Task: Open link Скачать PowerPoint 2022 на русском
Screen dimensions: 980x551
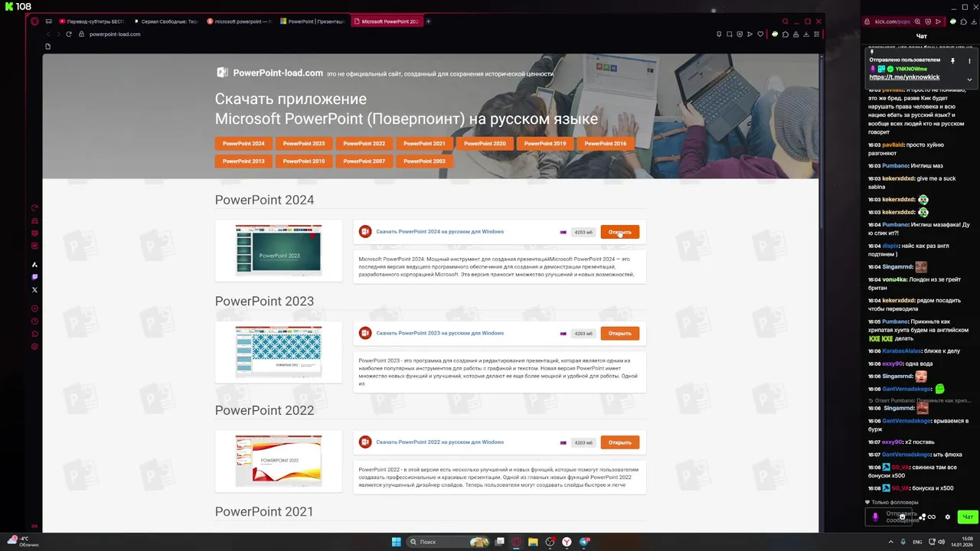Action: point(439,442)
